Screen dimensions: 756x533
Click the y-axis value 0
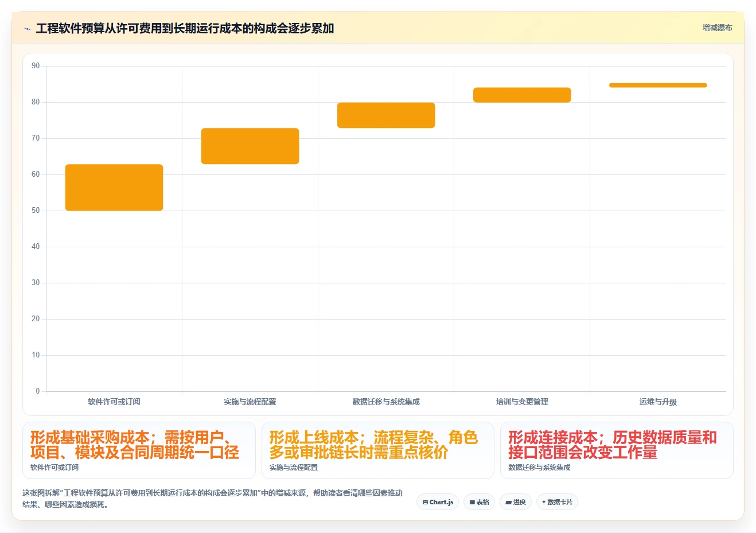tap(38, 391)
